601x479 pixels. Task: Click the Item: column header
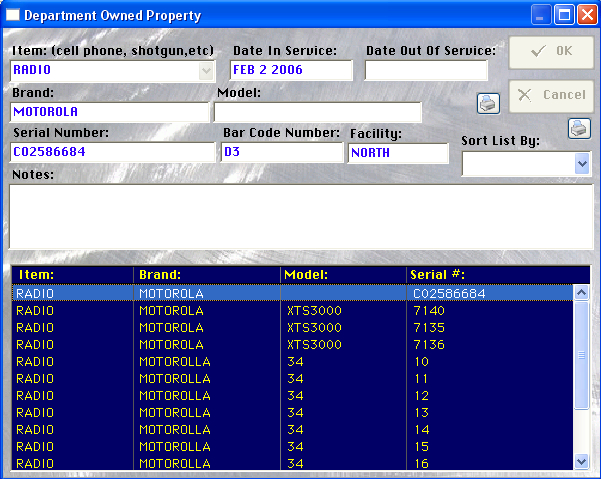(x=72, y=275)
